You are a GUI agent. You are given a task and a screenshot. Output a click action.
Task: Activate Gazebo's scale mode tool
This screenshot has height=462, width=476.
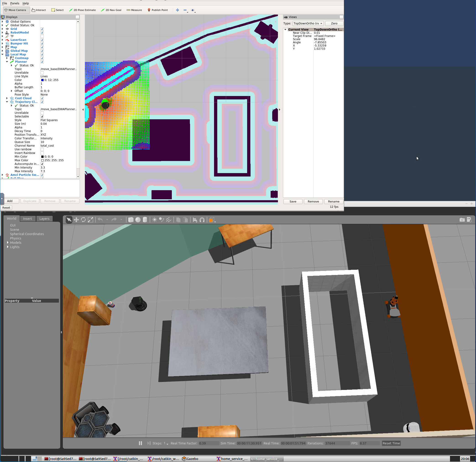tap(90, 220)
